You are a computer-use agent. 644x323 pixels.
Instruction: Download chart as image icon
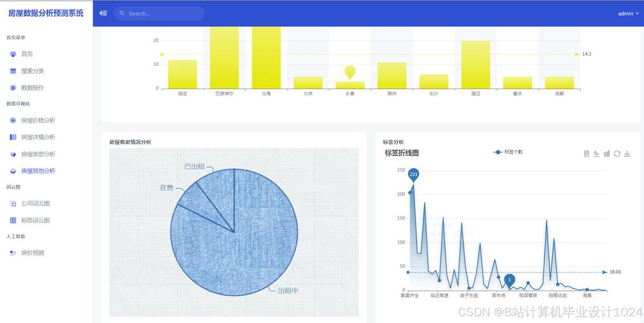(627, 154)
